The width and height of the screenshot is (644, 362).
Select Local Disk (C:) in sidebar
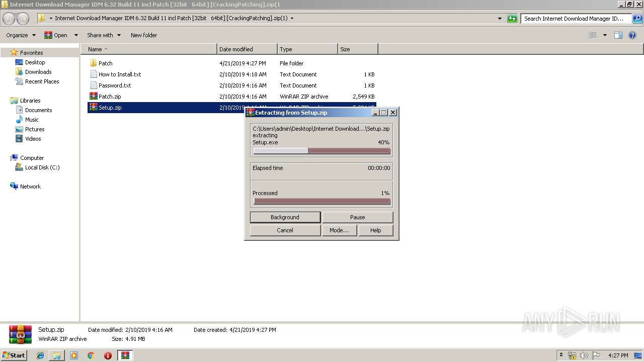point(42,167)
